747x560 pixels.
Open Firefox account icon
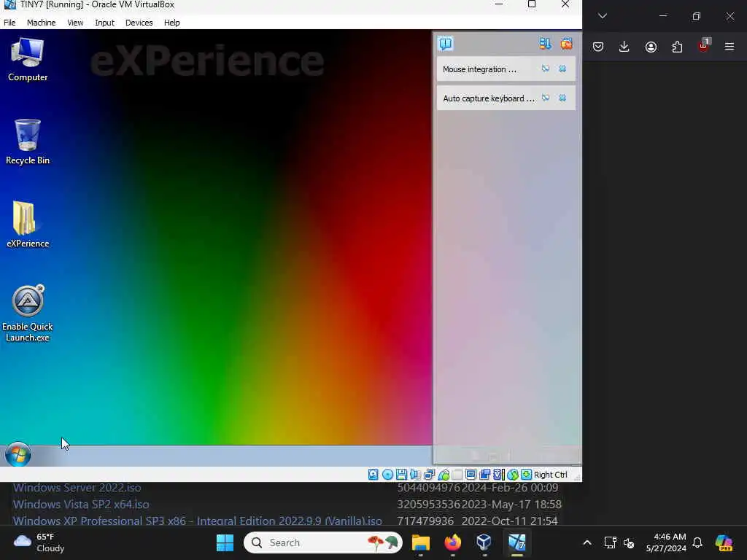[x=651, y=47]
